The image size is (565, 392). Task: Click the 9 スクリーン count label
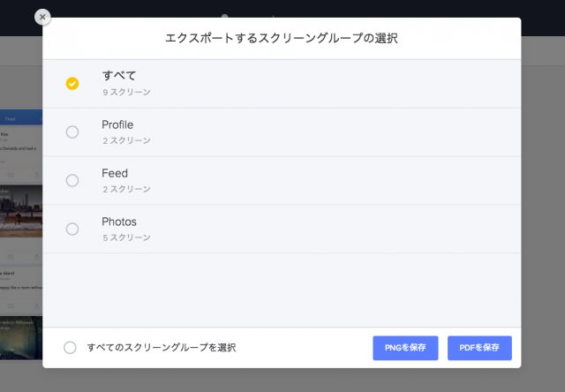pyautogui.click(x=126, y=92)
